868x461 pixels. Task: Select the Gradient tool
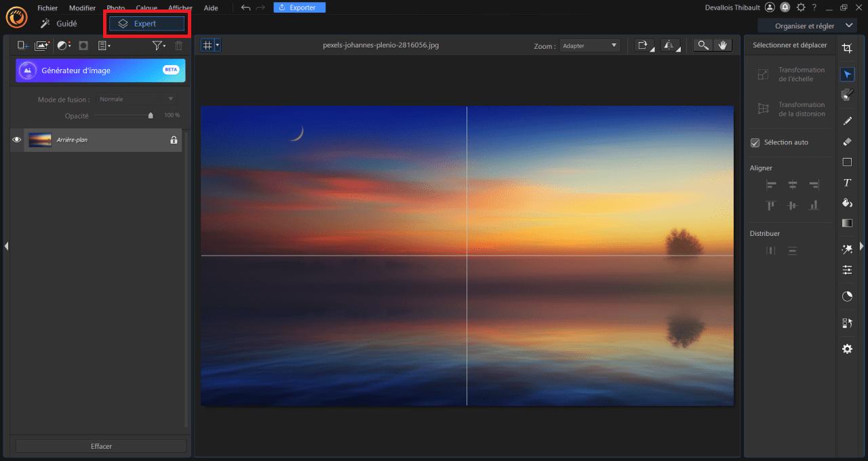[x=847, y=223]
